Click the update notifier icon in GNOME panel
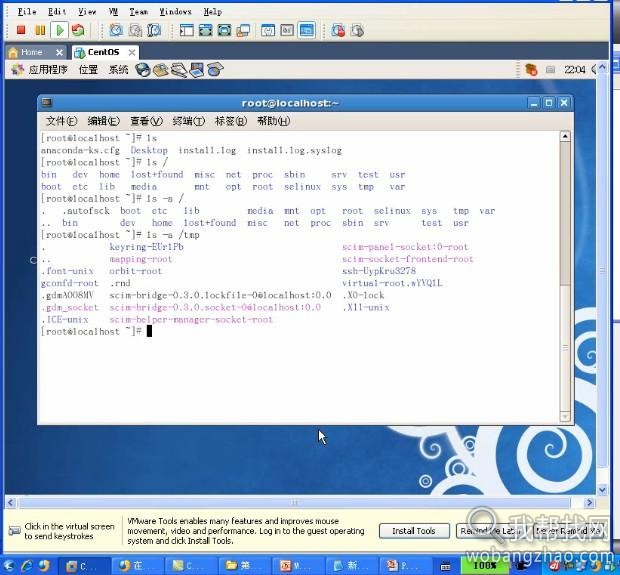 (531, 70)
